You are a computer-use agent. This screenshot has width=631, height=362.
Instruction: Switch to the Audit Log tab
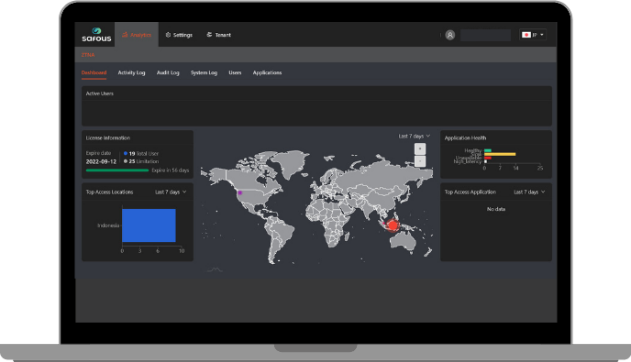(168, 73)
